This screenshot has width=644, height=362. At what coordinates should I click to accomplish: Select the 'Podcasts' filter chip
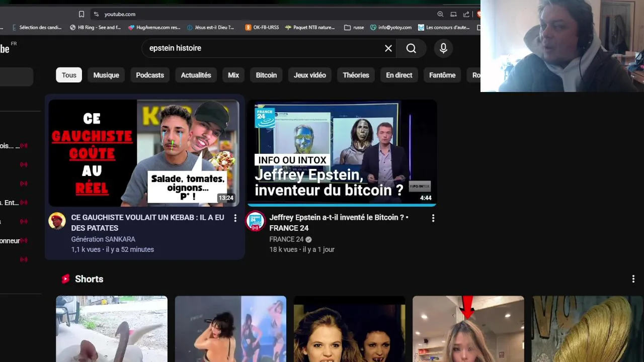pyautogui.click(x=150, y=75)
